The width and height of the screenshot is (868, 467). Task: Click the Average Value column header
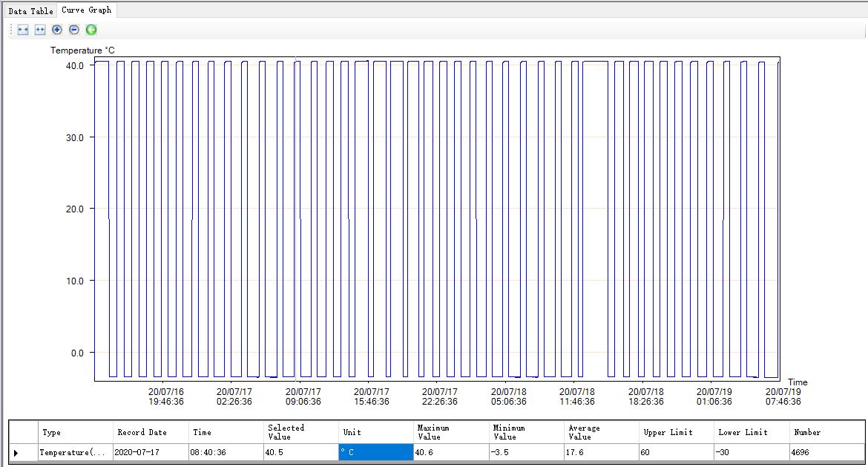[x=602, y=432]
